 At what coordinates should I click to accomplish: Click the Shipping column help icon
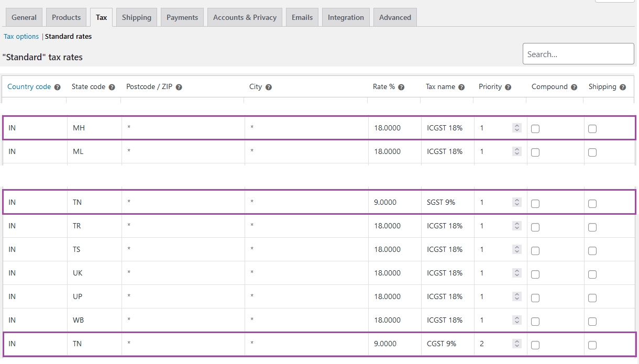[623, 87]
